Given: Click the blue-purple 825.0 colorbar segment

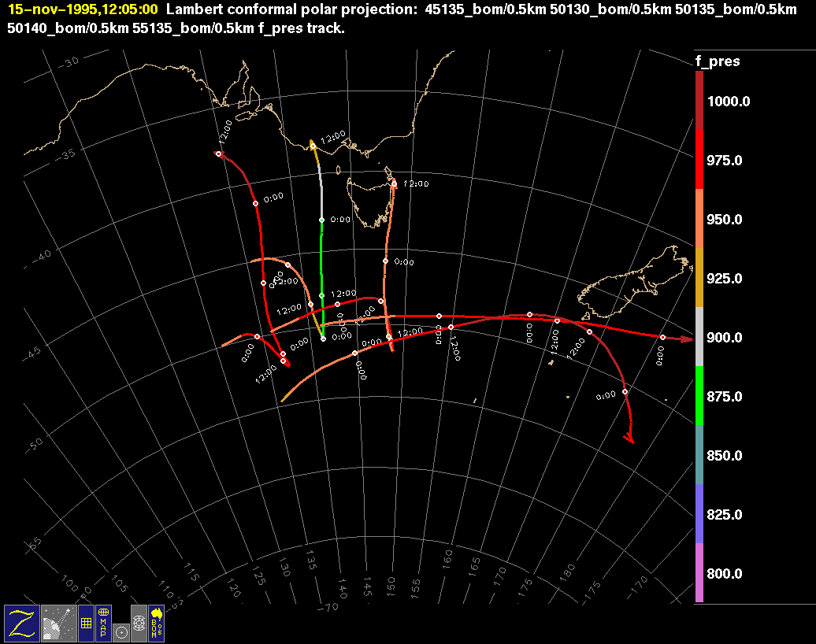Looking at the screenshot, I should 699,513.
